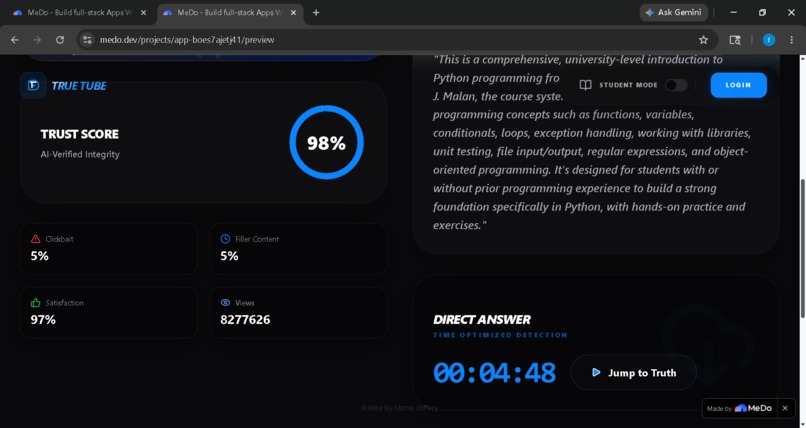Click the Satisfaction thumbs-up icon
The width and height of the screenshot is (806, 428).
[35, 303]
